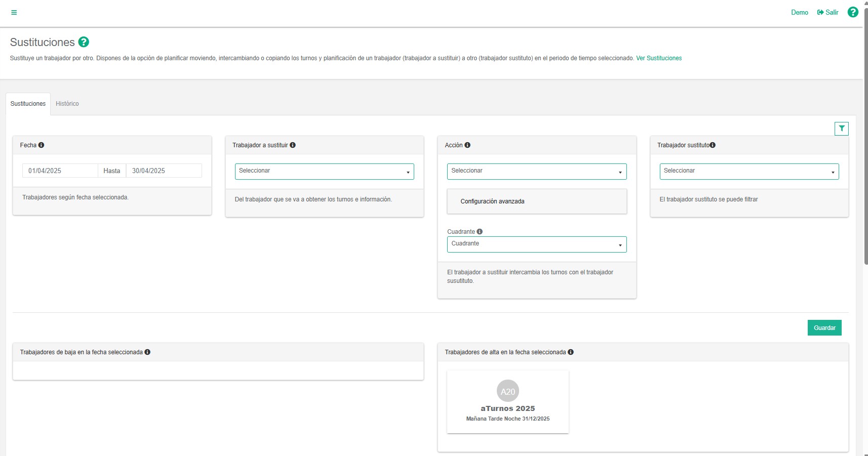Switch to the Histórico tab

[67, 104]
